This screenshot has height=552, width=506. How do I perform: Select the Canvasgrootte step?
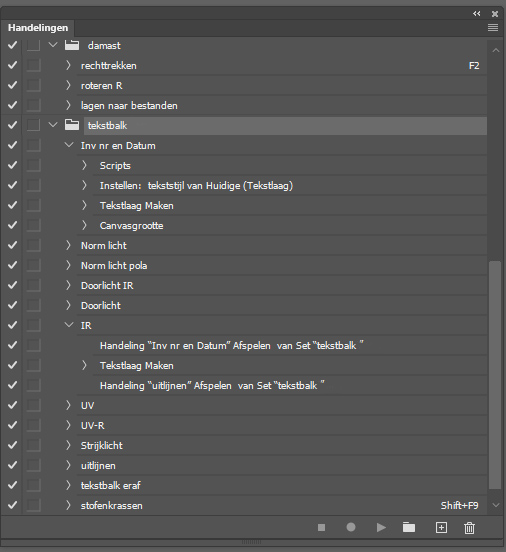click(x=131, y=226)
